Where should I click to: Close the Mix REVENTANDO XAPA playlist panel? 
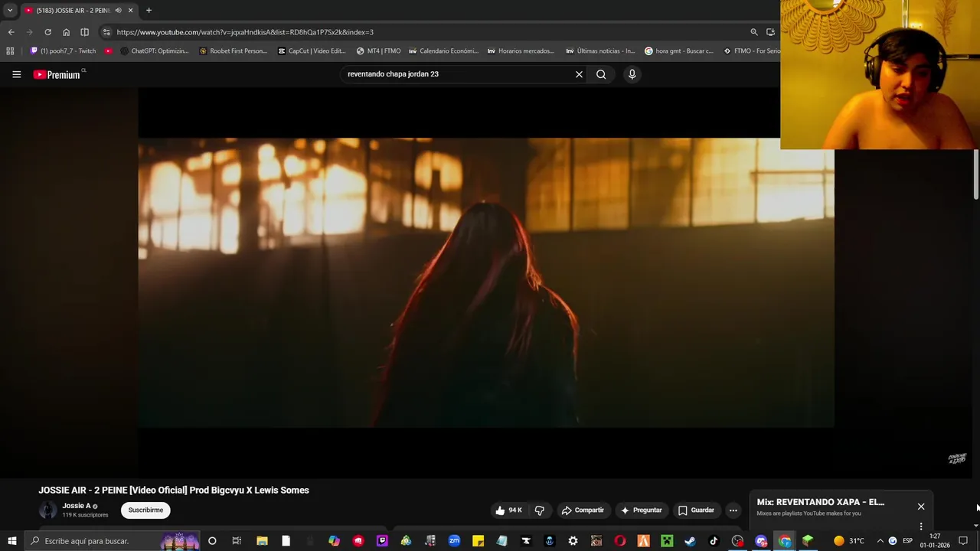click(921, 507)
